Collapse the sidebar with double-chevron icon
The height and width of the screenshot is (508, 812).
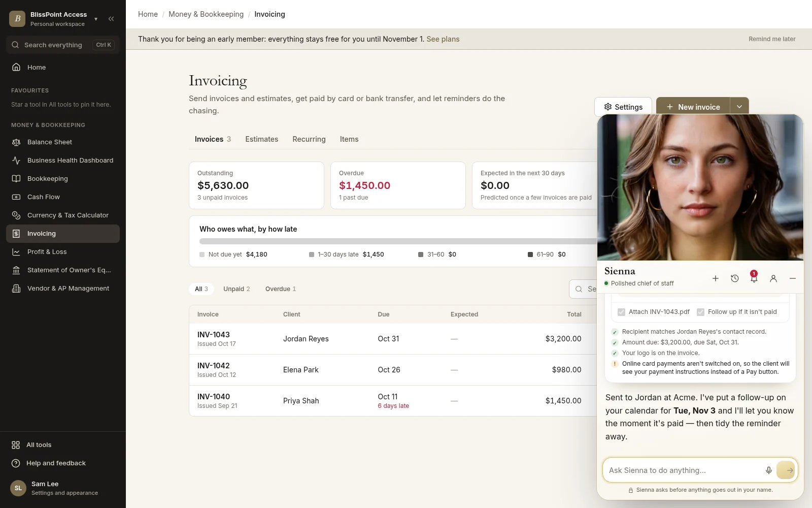point(111,19)
